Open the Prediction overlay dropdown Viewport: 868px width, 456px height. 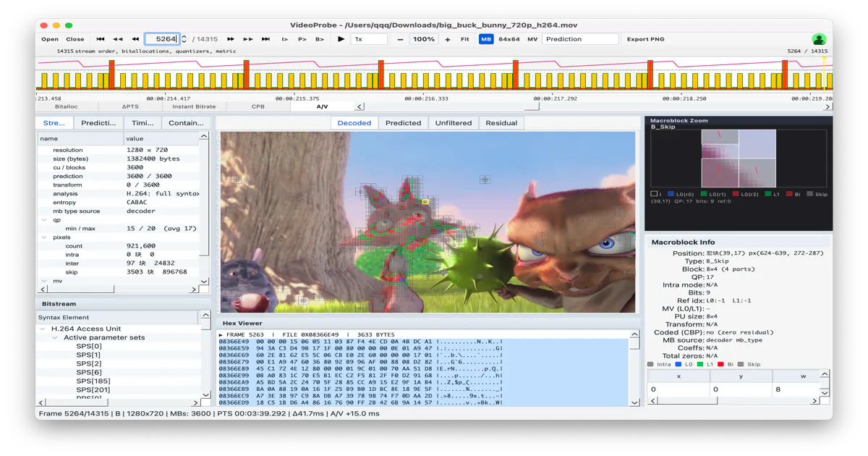pyautogui.click(x=581, y=39)
